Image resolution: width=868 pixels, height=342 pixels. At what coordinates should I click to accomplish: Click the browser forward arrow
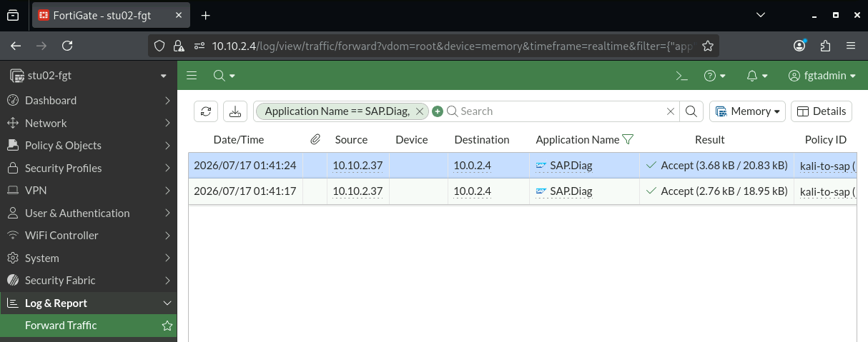41,46
